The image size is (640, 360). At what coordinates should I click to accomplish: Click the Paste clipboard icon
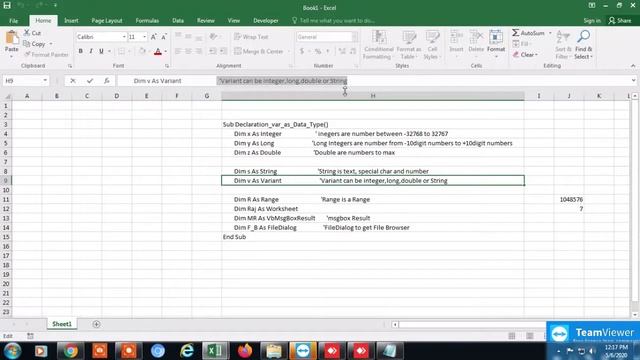[11, 38]
